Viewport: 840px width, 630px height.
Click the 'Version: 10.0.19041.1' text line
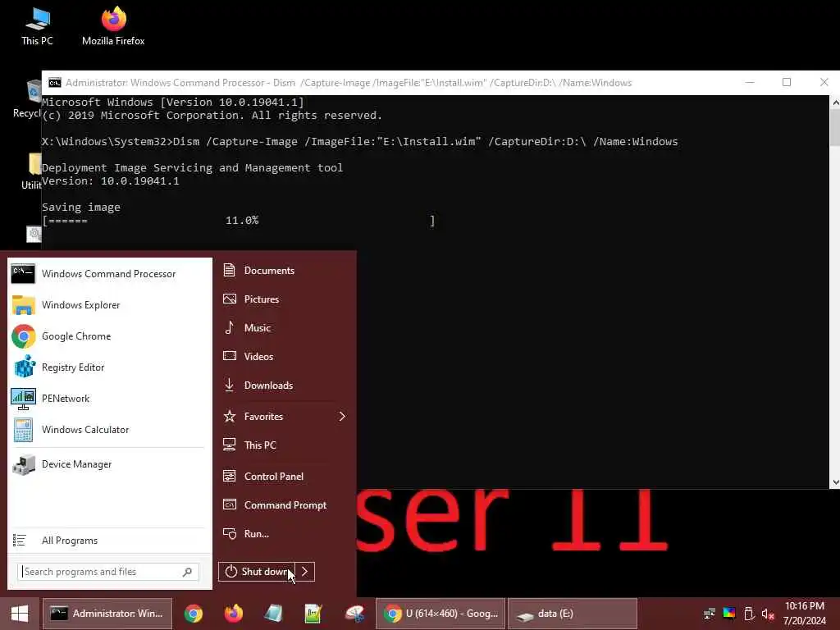pos(111,181)
